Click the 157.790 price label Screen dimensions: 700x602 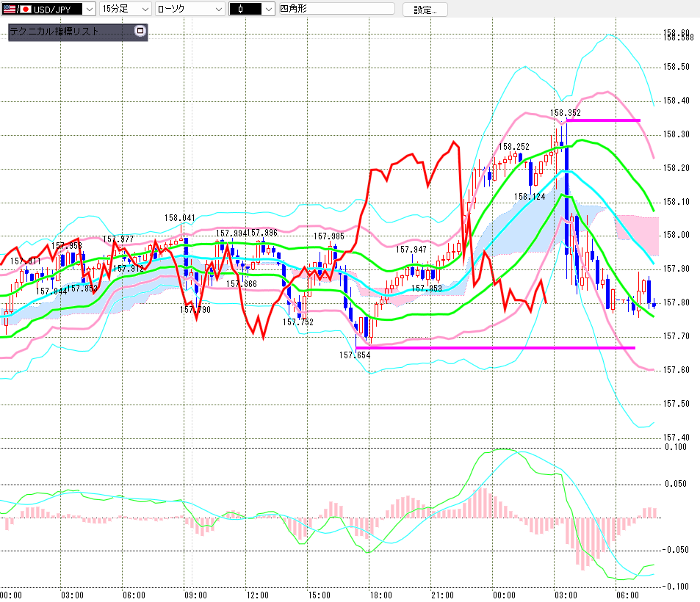click(195, 309)
